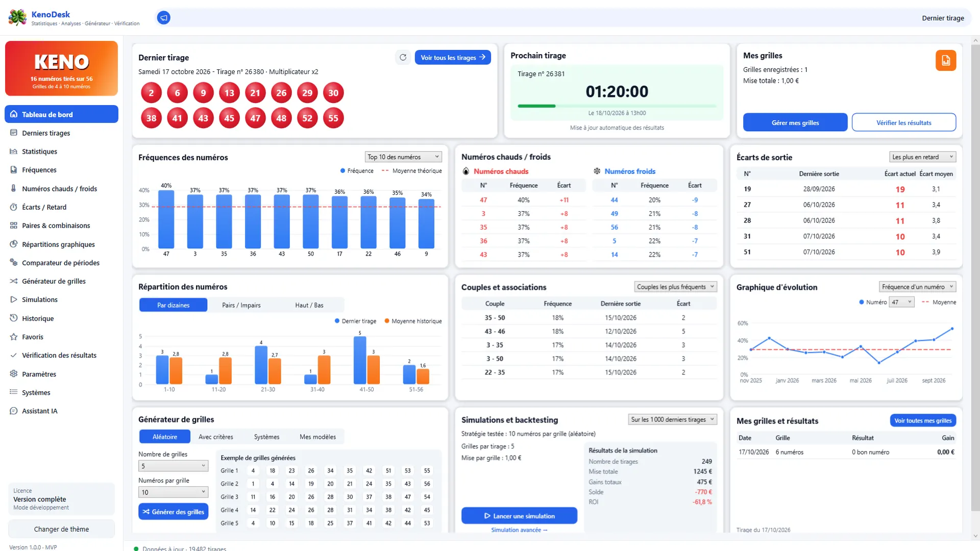This screenshot has width=980, height=551.
Task: Open the Fréquence d'un numéro dropdown
Action: point(917,287)
